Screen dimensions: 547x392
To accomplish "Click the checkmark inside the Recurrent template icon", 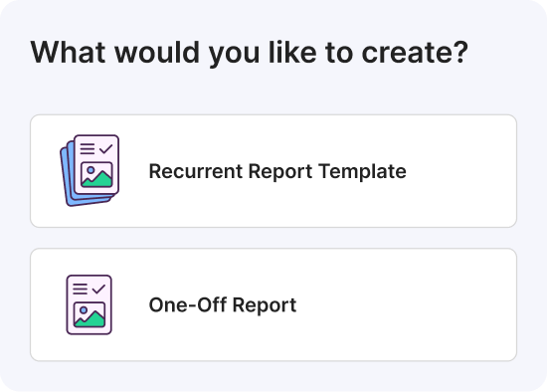I will (105, 149).
